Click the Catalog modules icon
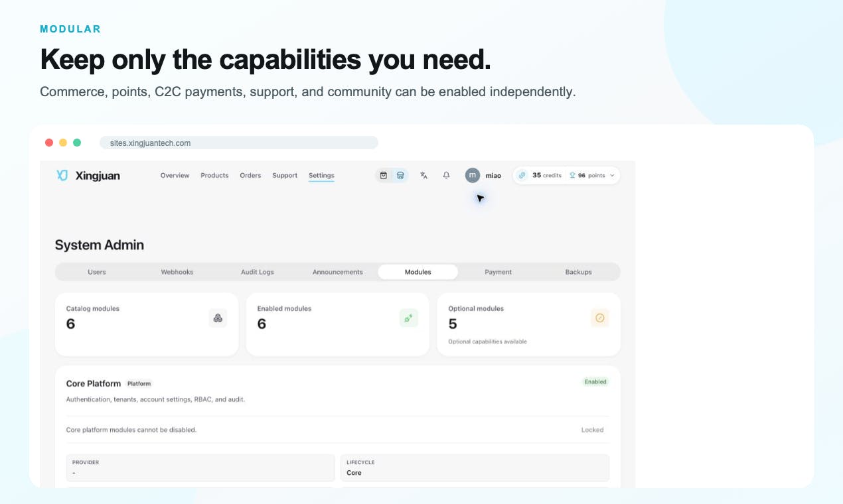Screen dimensions: 843x504 coord(218,318)
